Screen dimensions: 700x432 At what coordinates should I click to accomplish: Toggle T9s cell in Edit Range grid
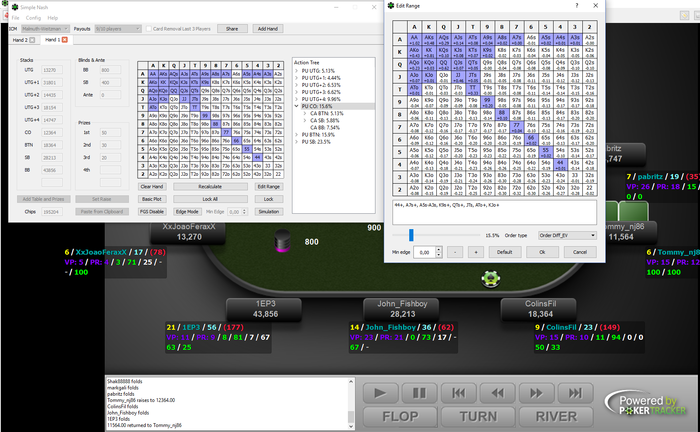[x=488, y=90]
